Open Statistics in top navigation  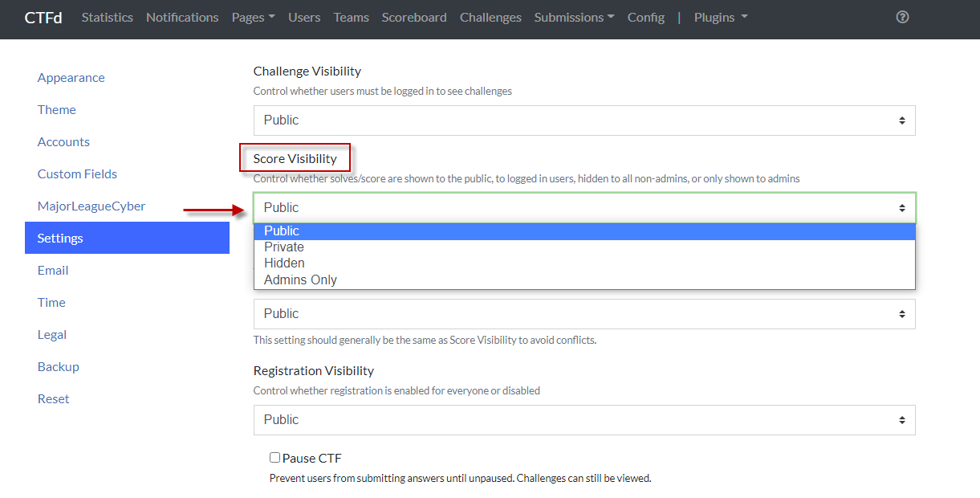(x=108, y=17)
